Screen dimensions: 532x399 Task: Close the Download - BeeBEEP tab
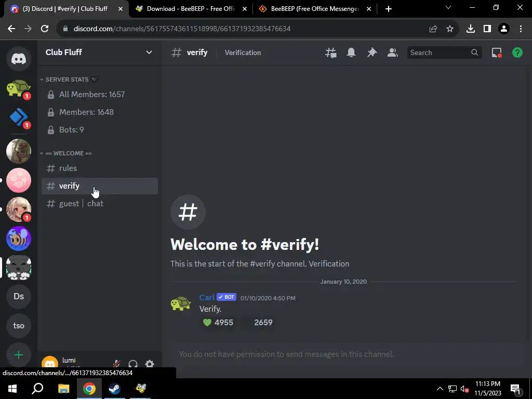coord(245,9)
